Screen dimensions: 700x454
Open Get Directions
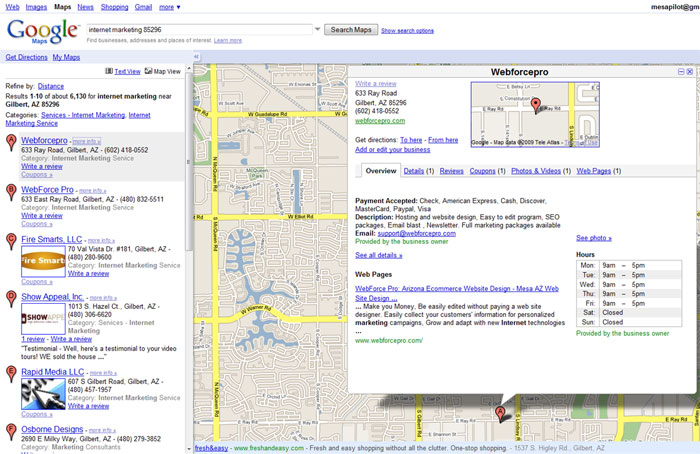[26, 57]
